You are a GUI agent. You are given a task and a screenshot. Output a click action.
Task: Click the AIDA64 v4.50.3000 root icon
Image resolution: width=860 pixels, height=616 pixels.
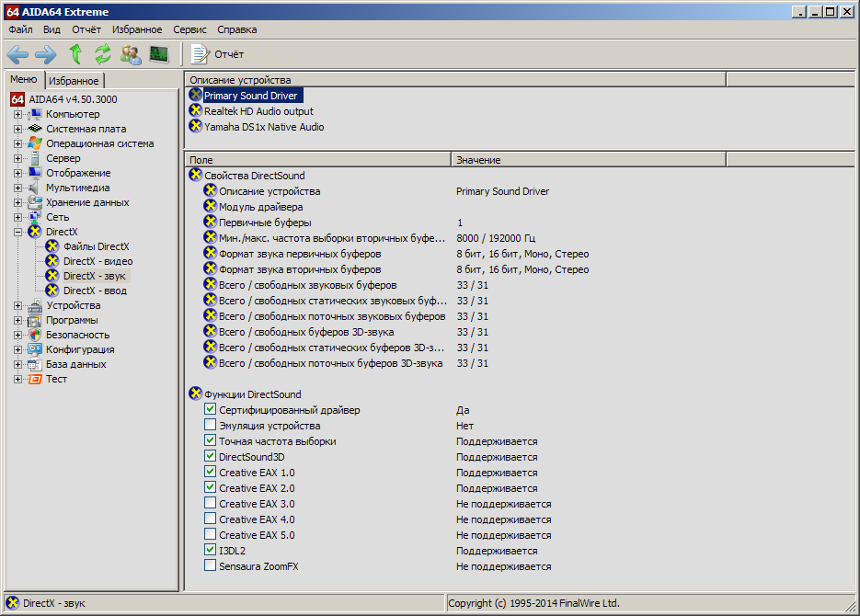[x=17, y=99]
